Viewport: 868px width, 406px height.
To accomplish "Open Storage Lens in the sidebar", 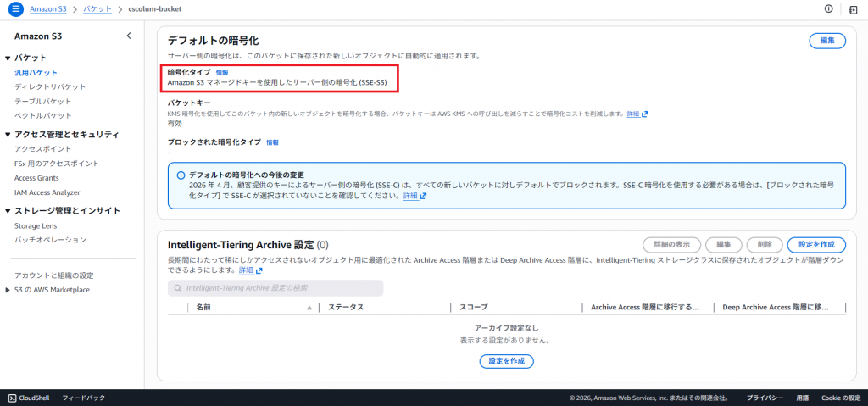I will [x=37, y=226].
